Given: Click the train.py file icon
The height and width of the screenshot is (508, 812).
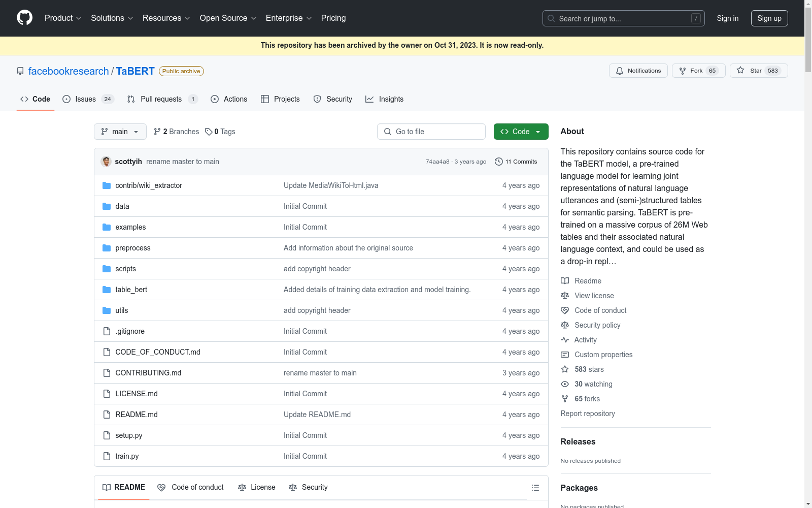Looking at the screenshot, I should (x=107, y=456).
